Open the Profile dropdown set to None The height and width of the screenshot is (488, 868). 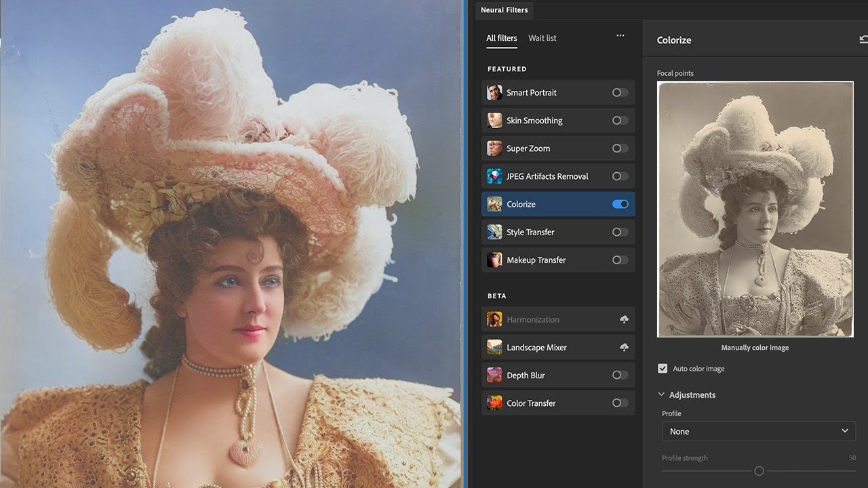click(759, 431)
